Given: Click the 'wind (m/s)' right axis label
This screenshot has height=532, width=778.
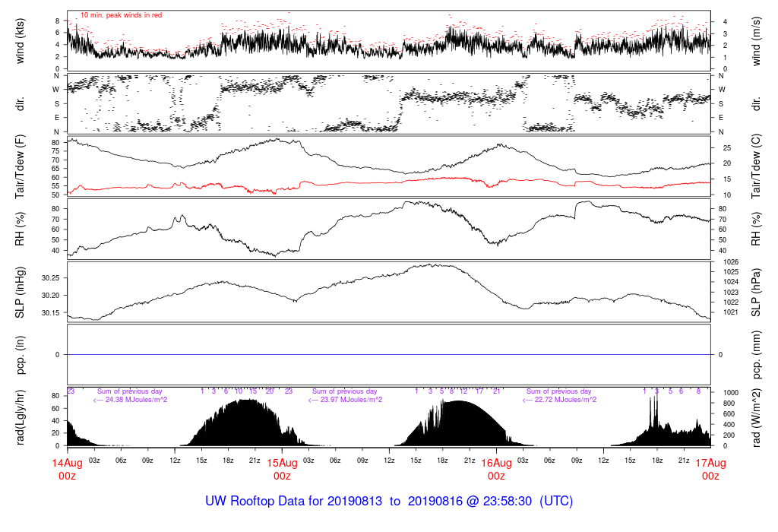Looking at the screenshot, I should [756, 41].
